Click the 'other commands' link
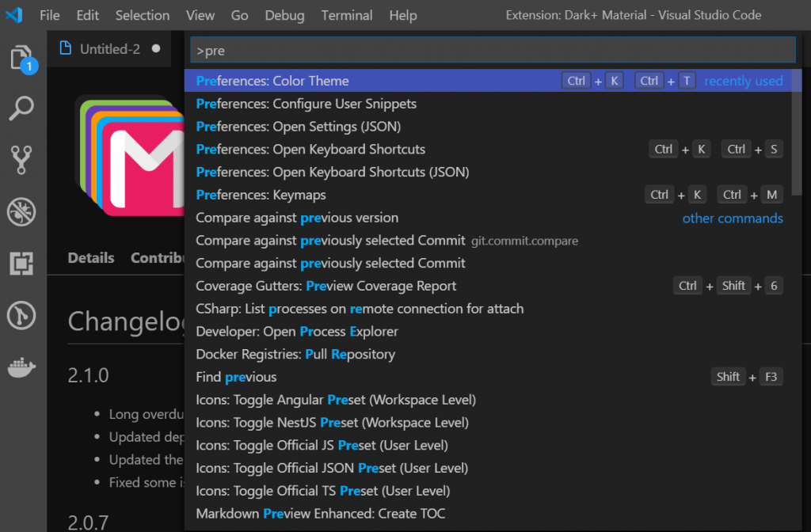 733,218
